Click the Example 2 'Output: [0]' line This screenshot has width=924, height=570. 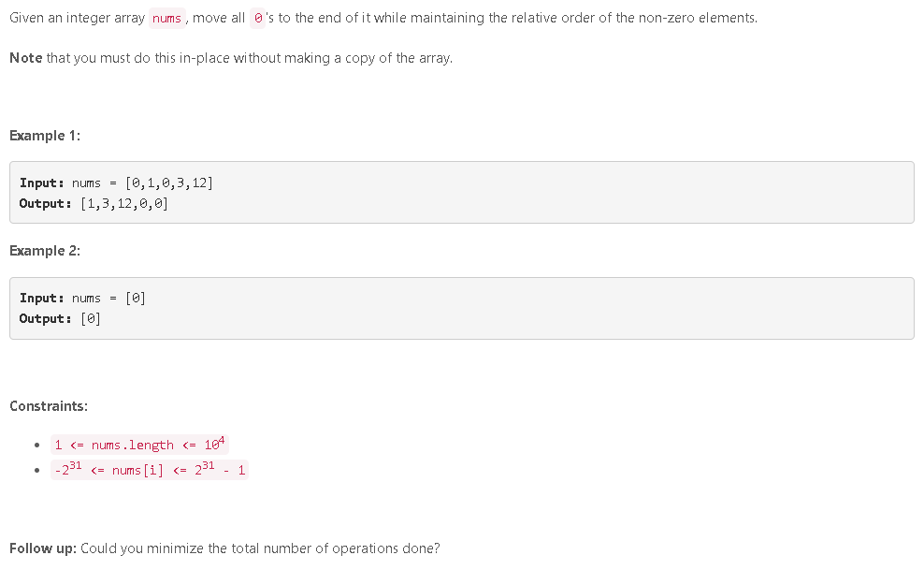tap(60, 318)
